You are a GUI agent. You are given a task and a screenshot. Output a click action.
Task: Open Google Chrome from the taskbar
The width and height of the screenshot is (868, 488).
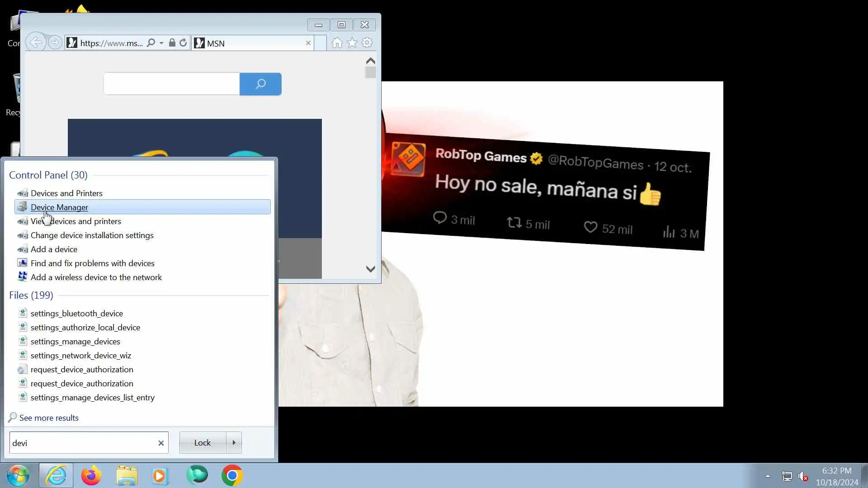[x=232, y=476]
